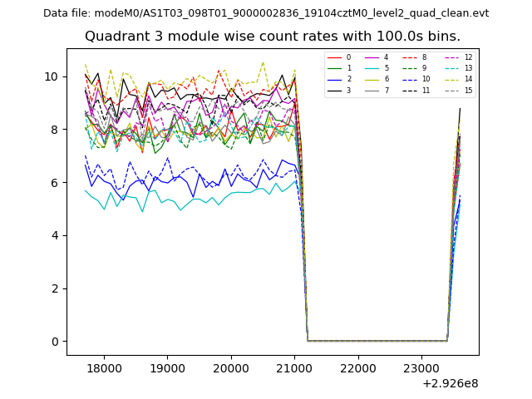Screen dimensions: 532x399
Task: Click the x-axis tick label 23000
Action: click(421, 367)
